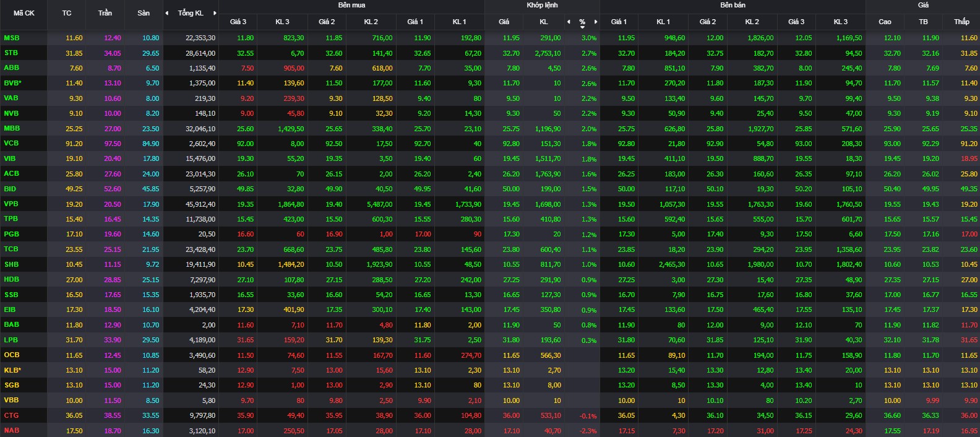
Task: Open the BAB stock symbol
Action: 12,324
